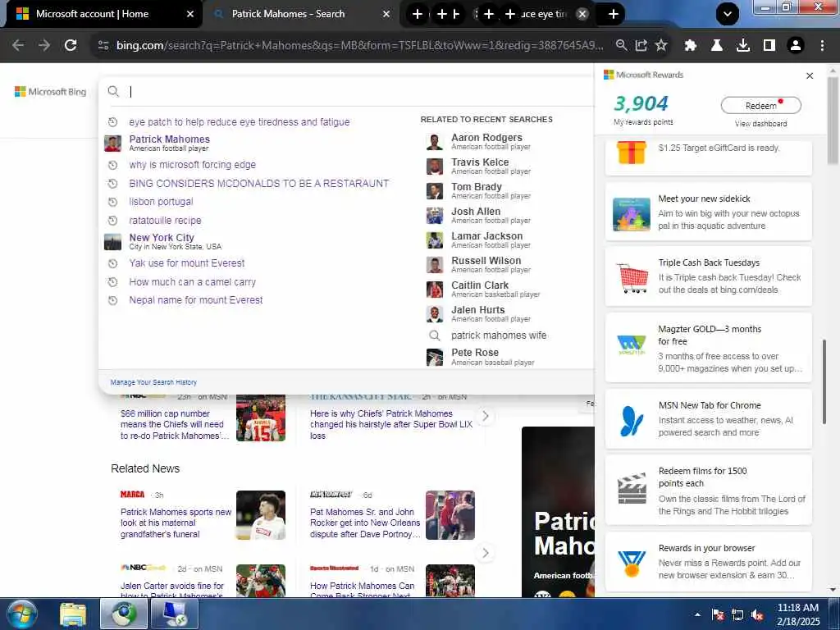Choose the New York City suggestion
840x630 pixels.
[162, 242]
